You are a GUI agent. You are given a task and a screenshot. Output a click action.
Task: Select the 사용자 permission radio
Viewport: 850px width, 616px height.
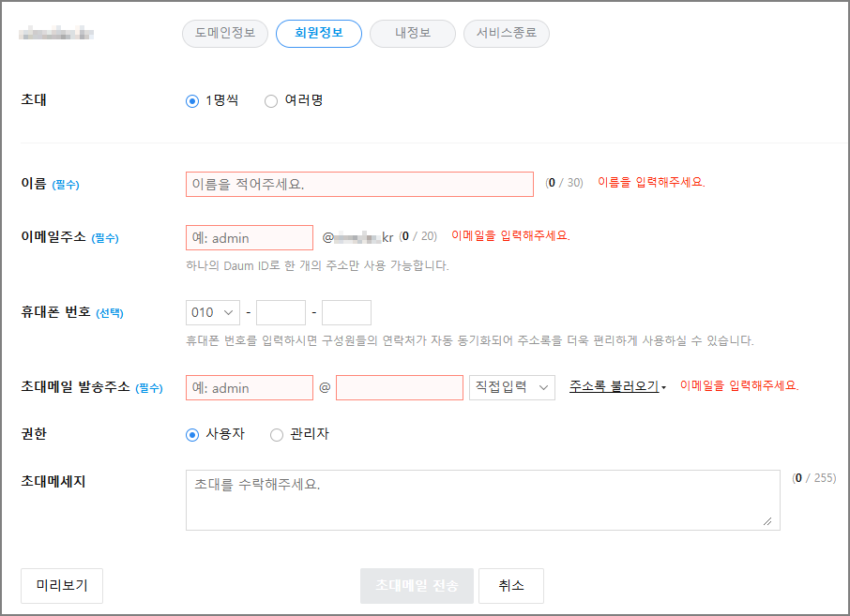tap(192, 435)
